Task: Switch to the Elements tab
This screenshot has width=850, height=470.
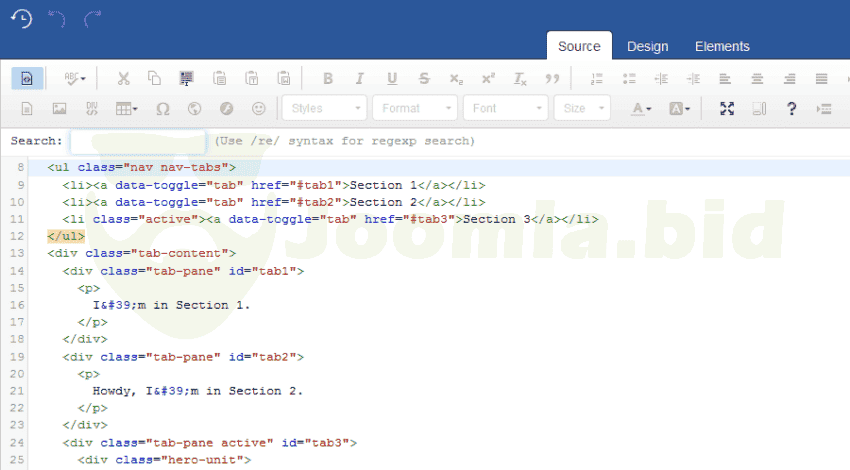Action: click(721, 46)
